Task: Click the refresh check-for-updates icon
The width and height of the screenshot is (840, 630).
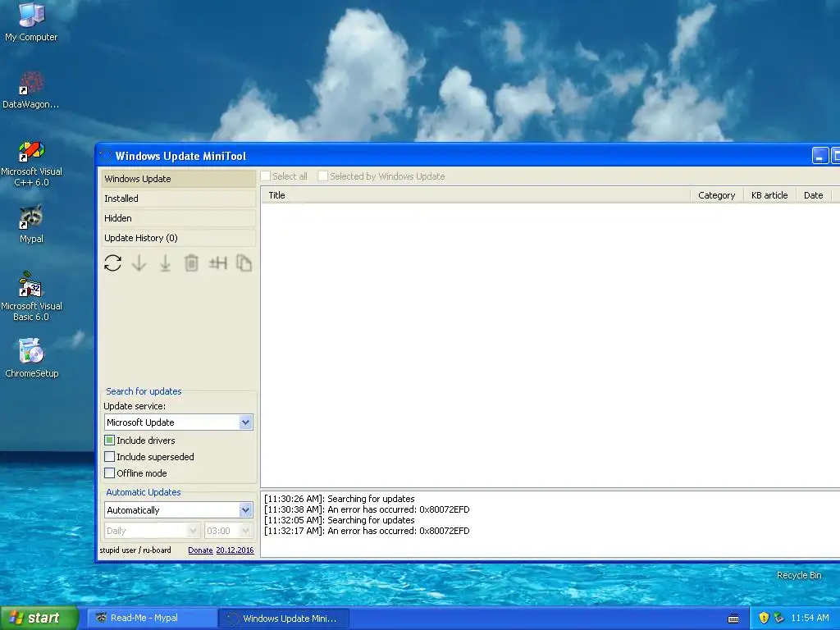Action: (x=112, y=263)
